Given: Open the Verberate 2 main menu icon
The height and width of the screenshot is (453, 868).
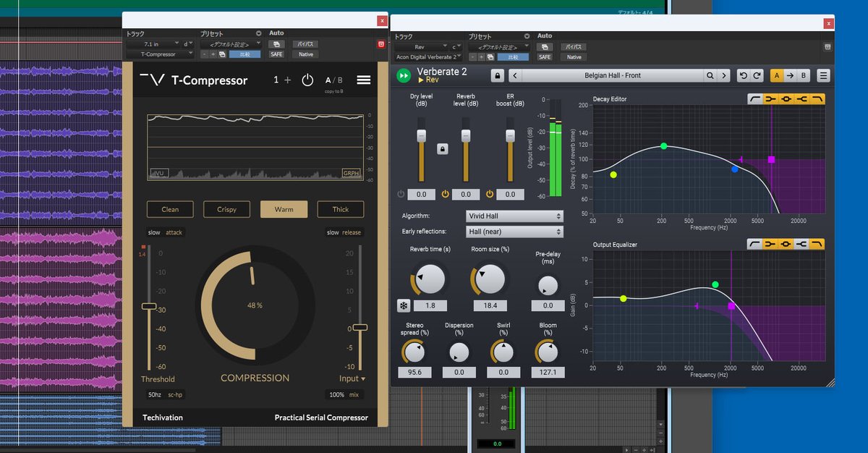Looking at the screenshot, I should tap(823, 75).
